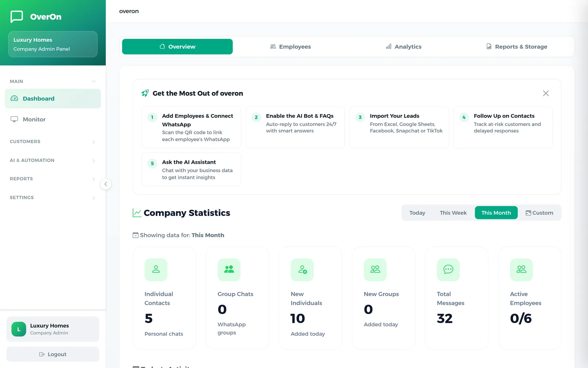Open the Monitor sidebar item

pos(53,119)
